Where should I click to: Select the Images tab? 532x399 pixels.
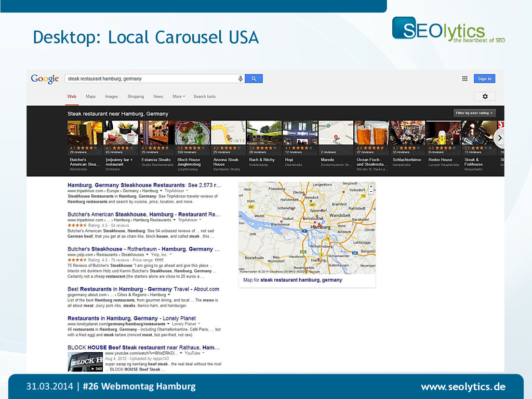[x=111, y=96]
